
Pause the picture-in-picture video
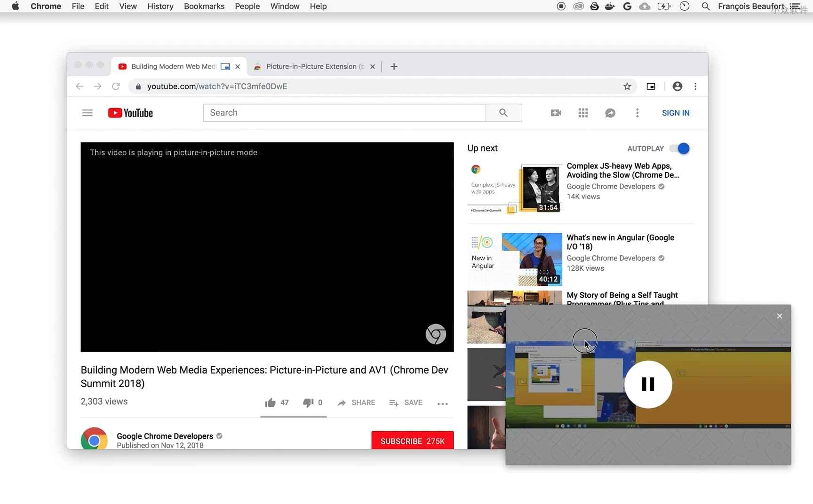648,385
